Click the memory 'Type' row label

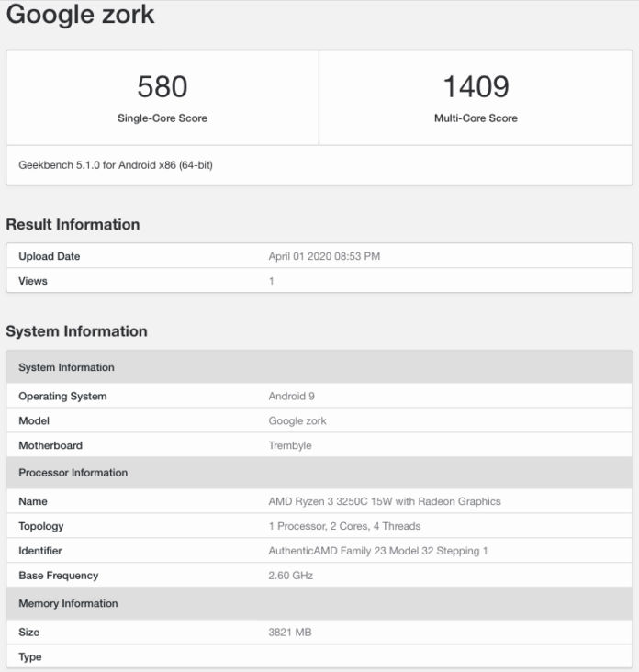coord(30,657)
